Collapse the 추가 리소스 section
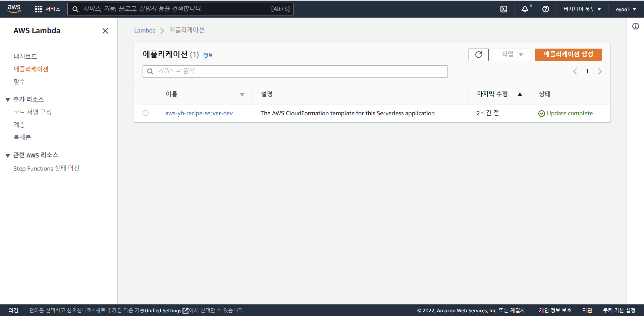 7,100
